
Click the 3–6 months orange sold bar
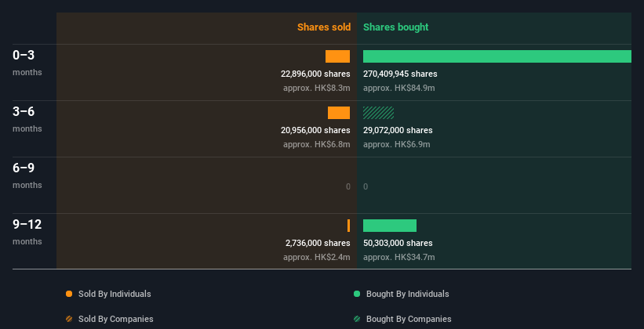[x=339, y=113]
